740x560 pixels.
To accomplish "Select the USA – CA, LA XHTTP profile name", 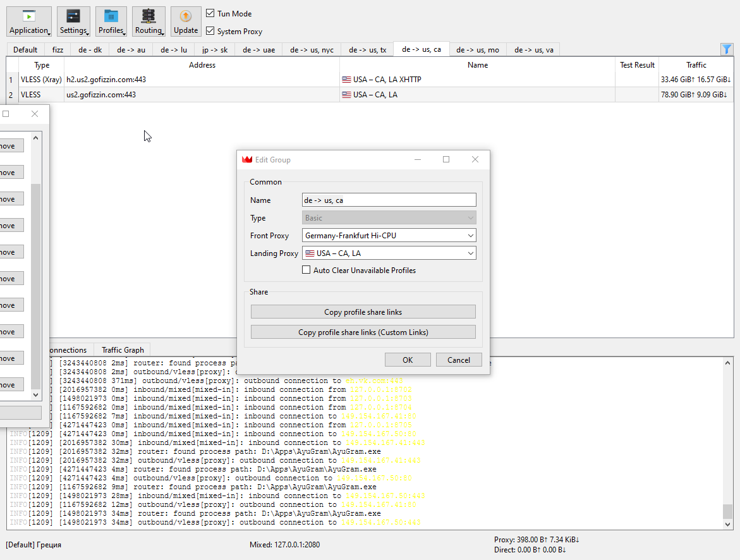I will click(478, 80).
